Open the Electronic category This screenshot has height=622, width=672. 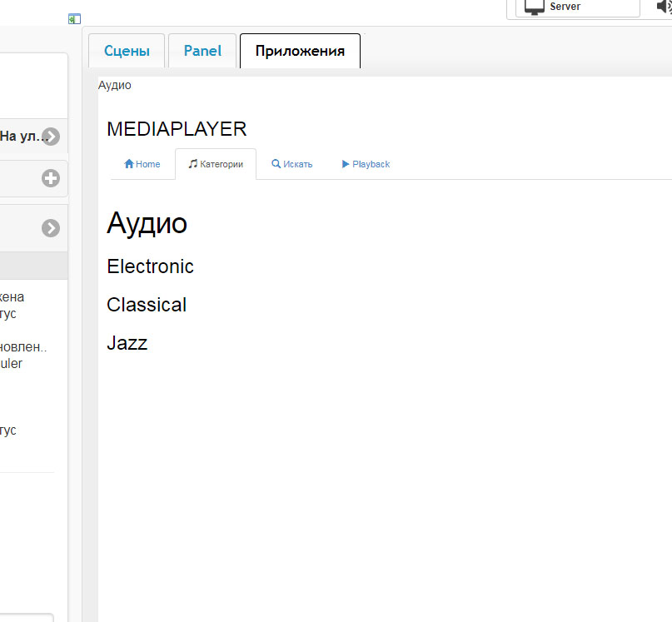[151, 266]
